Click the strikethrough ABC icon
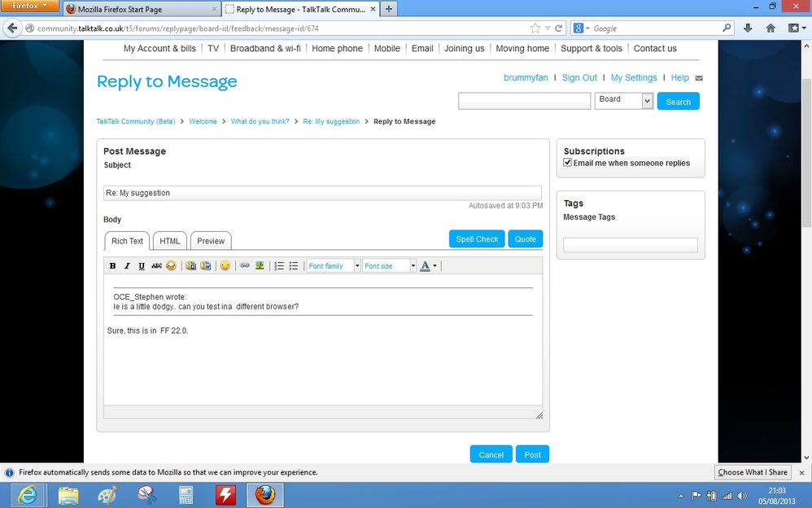This screenshot has height=508, width=812. click(156, 266)
